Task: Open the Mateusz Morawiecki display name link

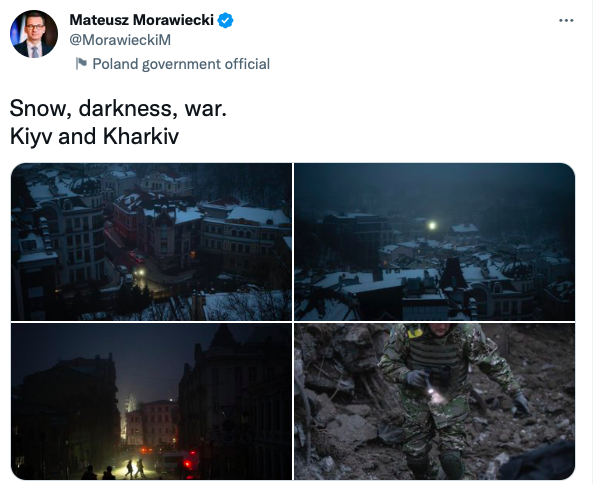Action: [x=141, y=20]
